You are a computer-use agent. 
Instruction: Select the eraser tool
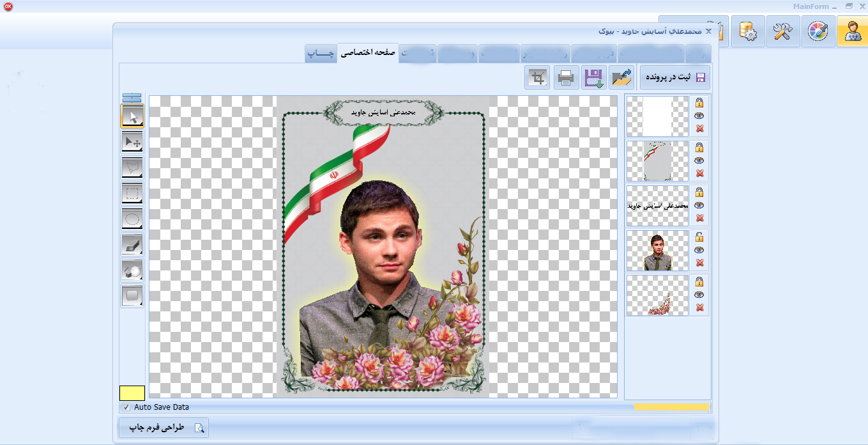click(x=132, y=244)
